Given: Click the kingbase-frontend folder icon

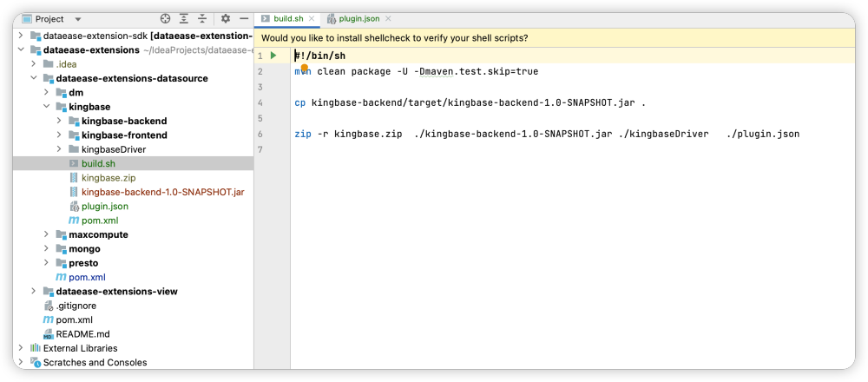Looking at the screenshot, I should 74,135.
